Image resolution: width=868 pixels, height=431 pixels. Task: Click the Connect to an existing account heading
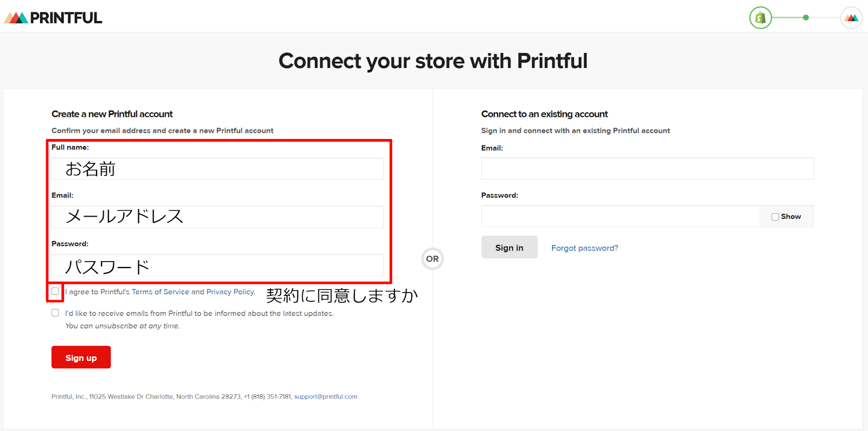click(544, 114)
